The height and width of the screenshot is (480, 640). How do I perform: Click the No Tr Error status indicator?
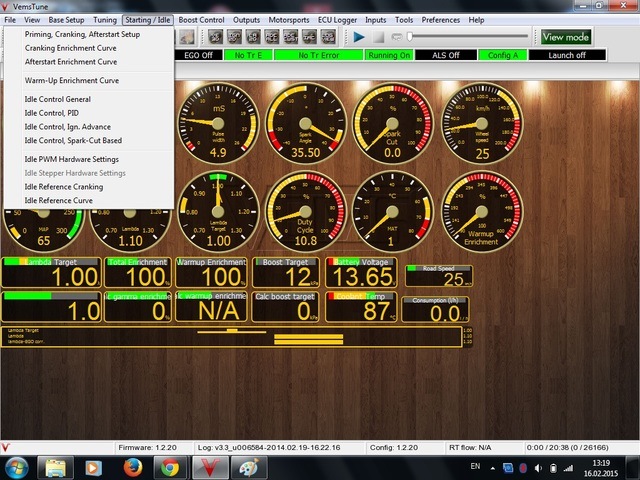pos(318,55)
